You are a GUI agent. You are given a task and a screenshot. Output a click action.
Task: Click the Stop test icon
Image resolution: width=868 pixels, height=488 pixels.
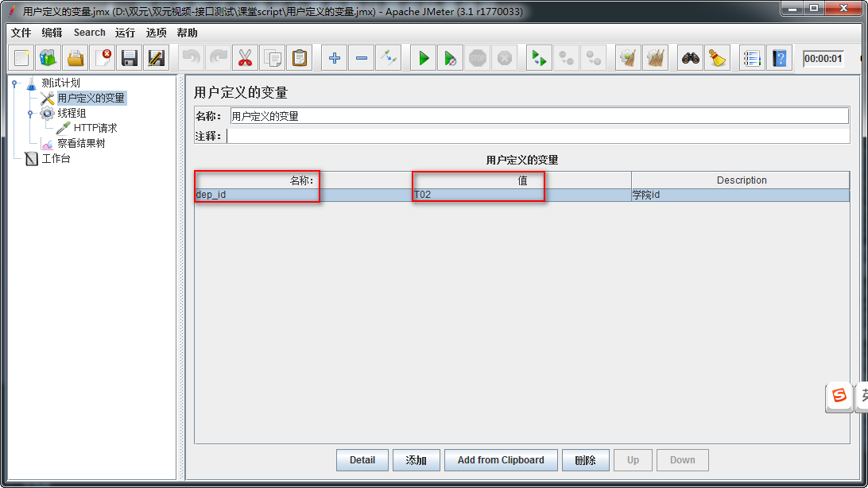point(477,58)
